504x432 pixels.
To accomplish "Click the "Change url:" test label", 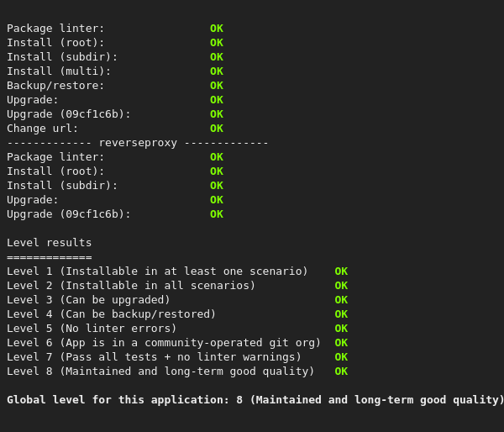I will 43,129.
